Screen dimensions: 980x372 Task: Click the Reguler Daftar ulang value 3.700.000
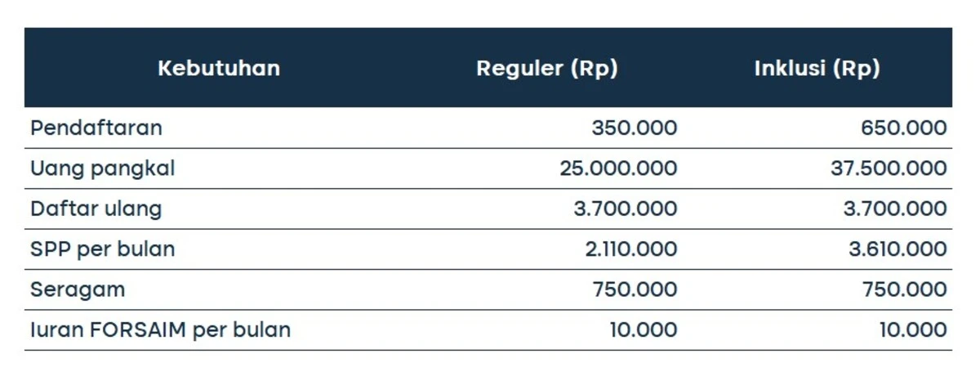pos(626,208)
